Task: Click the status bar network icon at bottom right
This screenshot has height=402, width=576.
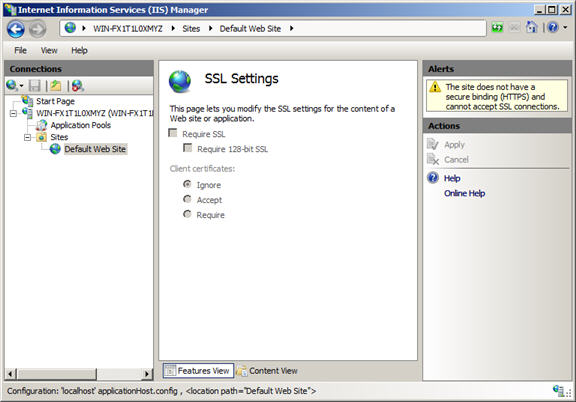Action: [558, 390]
